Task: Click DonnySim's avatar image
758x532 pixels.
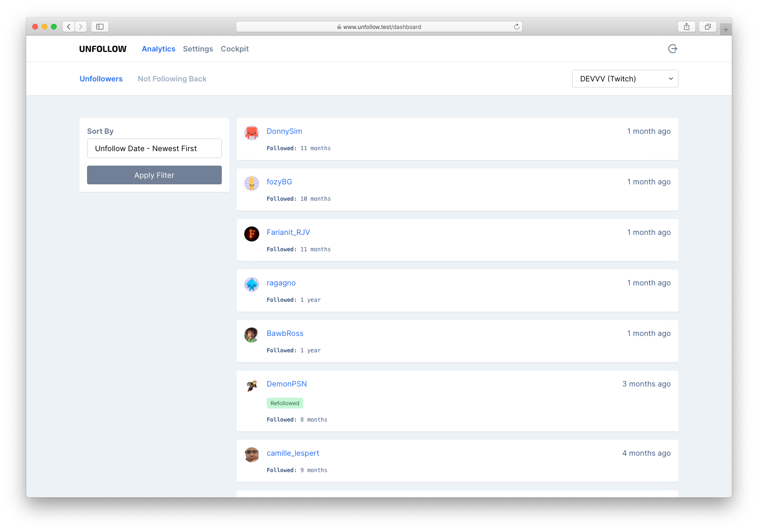Action: click(252, 133)
